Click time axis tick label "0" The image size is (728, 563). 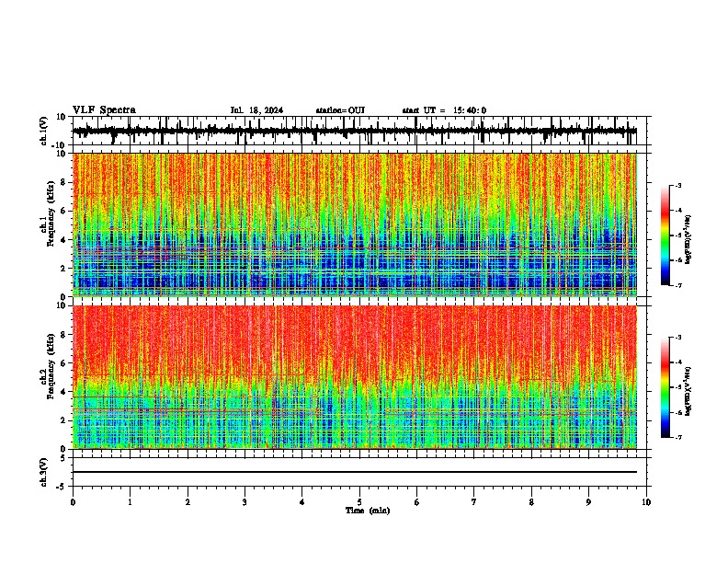[73, 502]
